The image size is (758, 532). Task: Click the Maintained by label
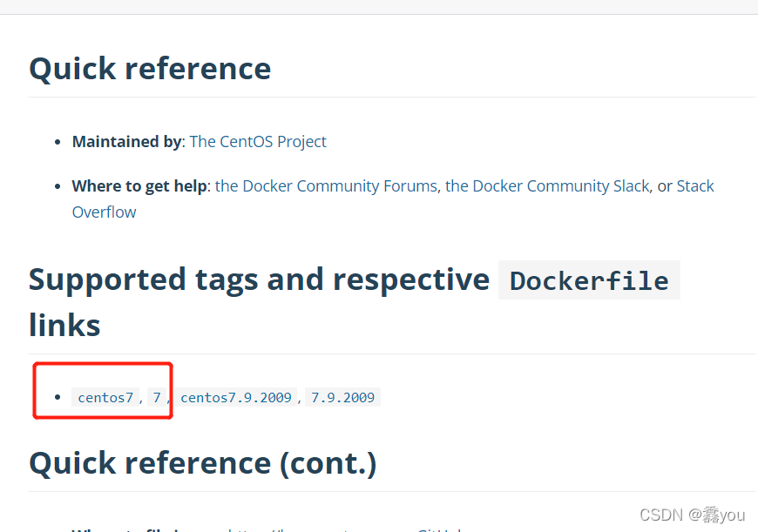127,142
